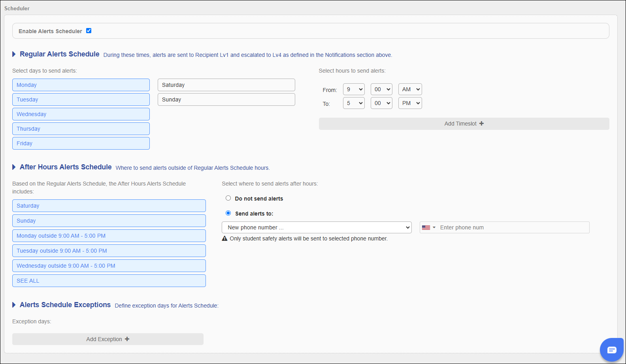Viewport: 626px width, 364px height.
Task: Select the Send alerts to radio
Action: (x=228, y=213)
